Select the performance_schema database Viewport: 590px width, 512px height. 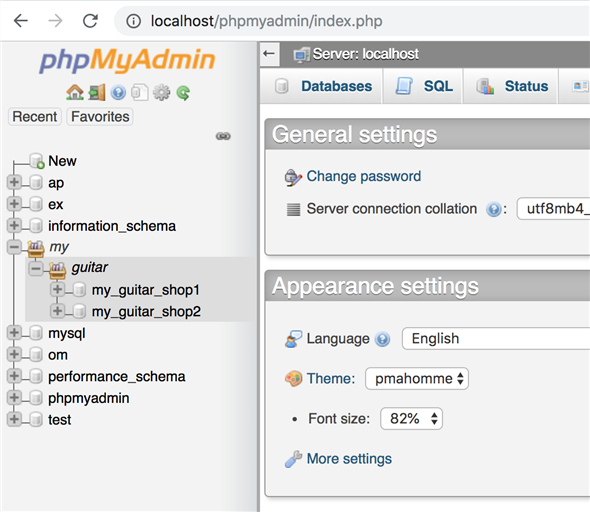coord(117,377)
